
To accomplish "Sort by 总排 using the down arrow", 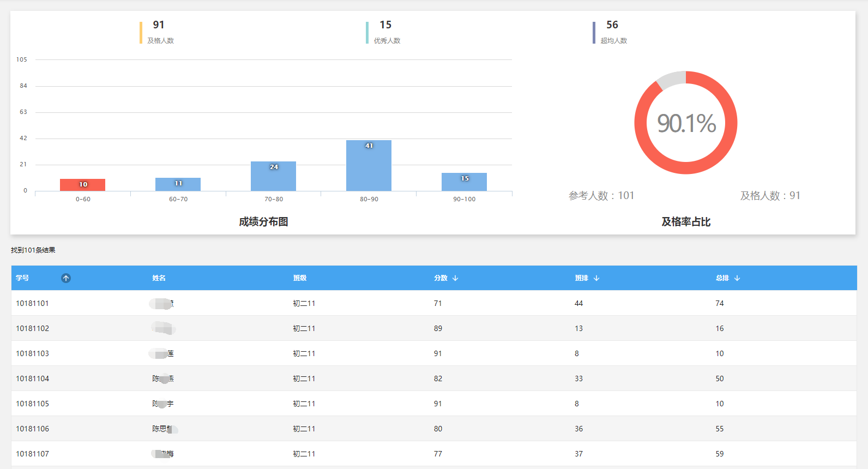I will 737,278.
